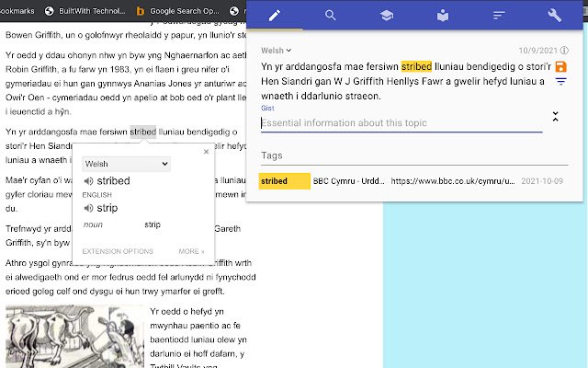This screenshot has height=368, width=588.
Task: Open EXTENSION OPTIONS link
Action: (118, 251)
